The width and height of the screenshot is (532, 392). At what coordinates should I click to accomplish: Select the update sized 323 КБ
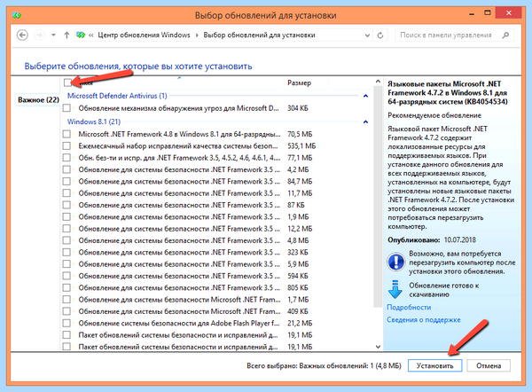pyautogui.click(x=66, y=252)
